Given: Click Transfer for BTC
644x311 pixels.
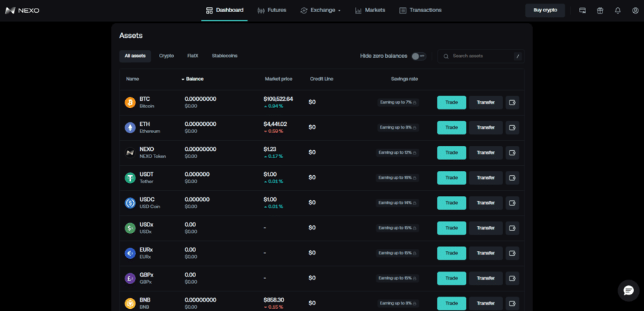Looking at the screenshot, I should (x=486, y=102).
